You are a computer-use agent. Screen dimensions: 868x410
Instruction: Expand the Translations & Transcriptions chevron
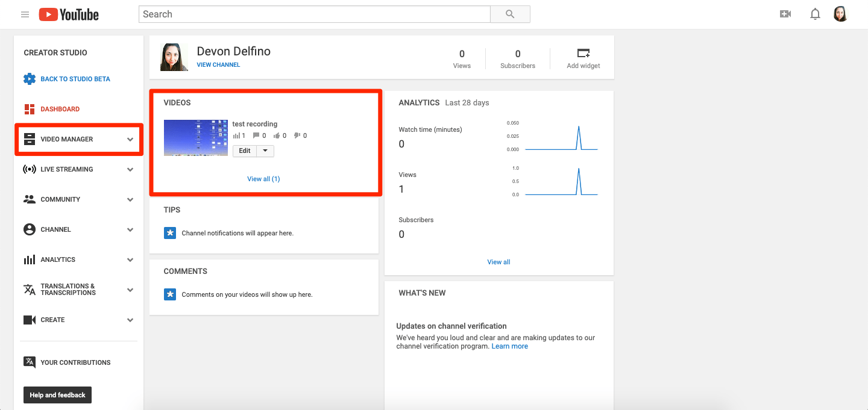tap(130, 290)
